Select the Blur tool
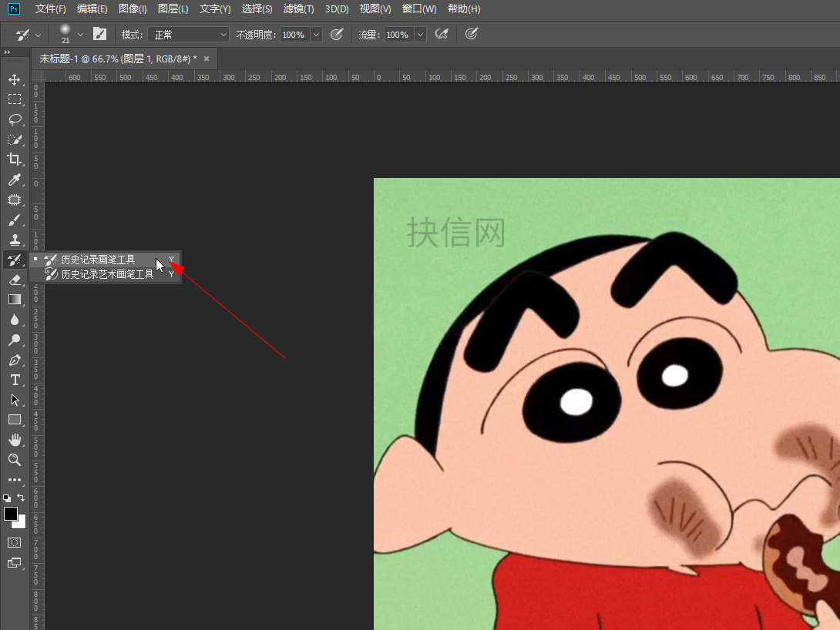Screen dimensions: 840x630 (x=15, y=320)
